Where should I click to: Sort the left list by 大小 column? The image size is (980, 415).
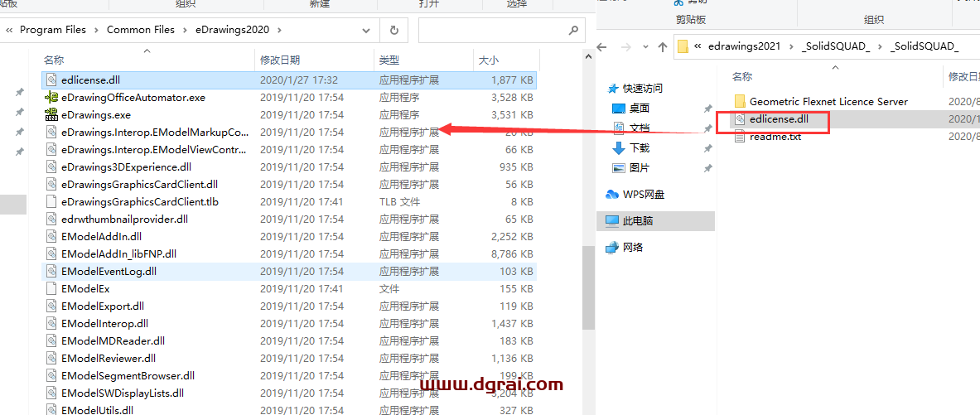pyautogui.click(x=488, y=60)
